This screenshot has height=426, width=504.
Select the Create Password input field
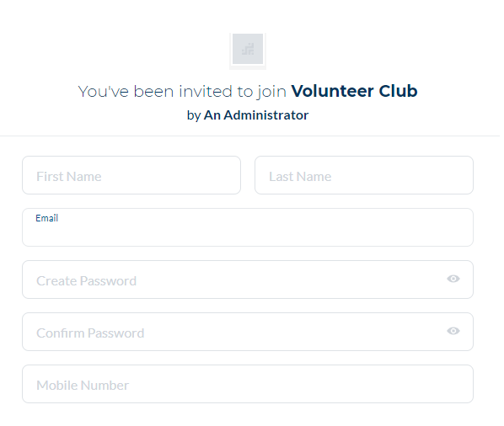coord(249,281)
